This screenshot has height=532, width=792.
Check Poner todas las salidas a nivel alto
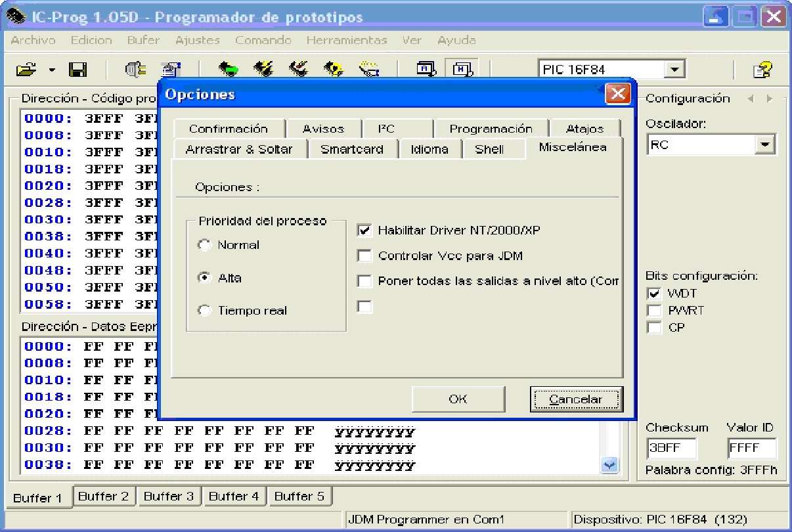click(x=364, y=281)
